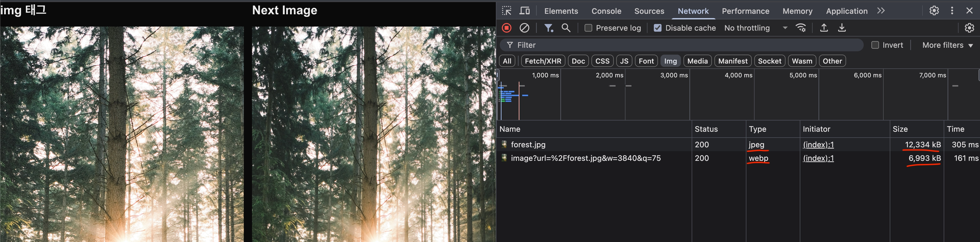Disable the cache checkbox
This screenshot has height=242, width=980.
pos(658,28)
